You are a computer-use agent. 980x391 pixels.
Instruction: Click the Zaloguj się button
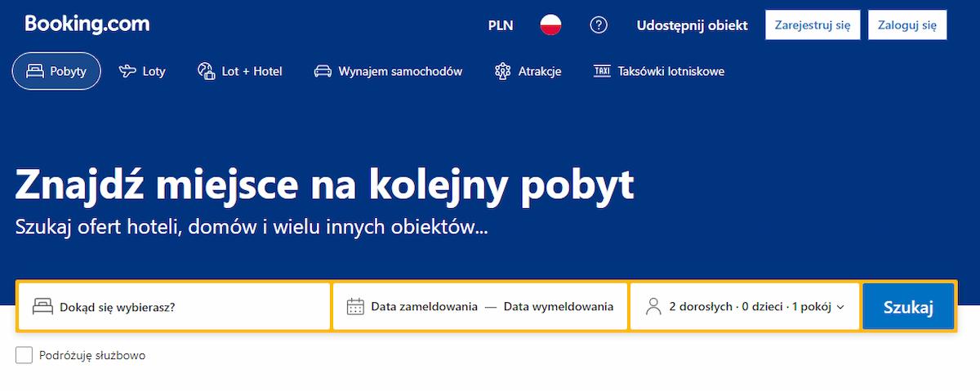[907, 25]
